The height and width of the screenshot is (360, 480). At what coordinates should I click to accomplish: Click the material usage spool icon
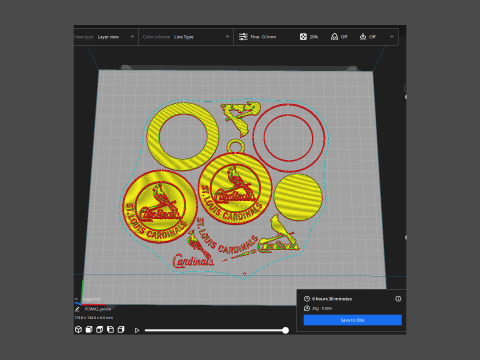[x=307, y=308]
